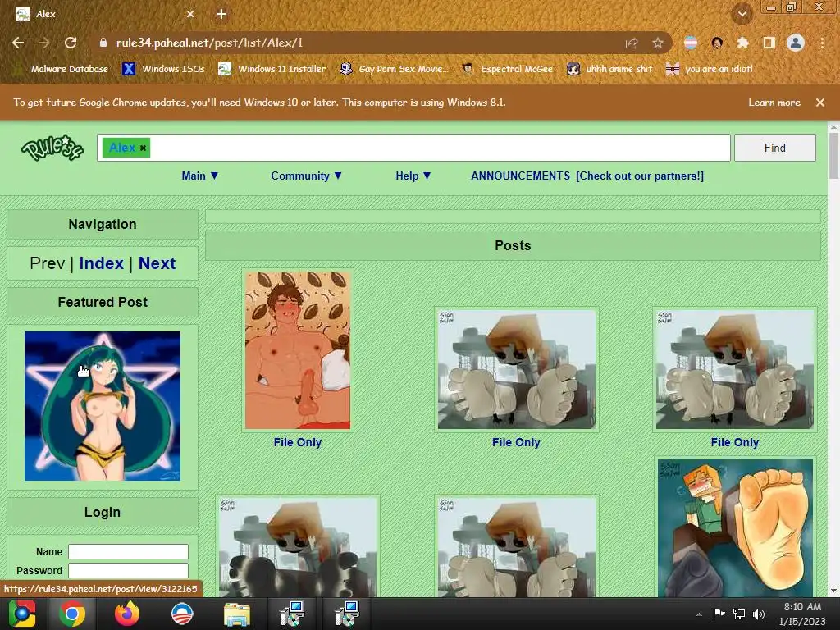The width and height of the screenshot is (840, 630).
Task: Reload the page with the refresh icon
Action: coord(71,43)
